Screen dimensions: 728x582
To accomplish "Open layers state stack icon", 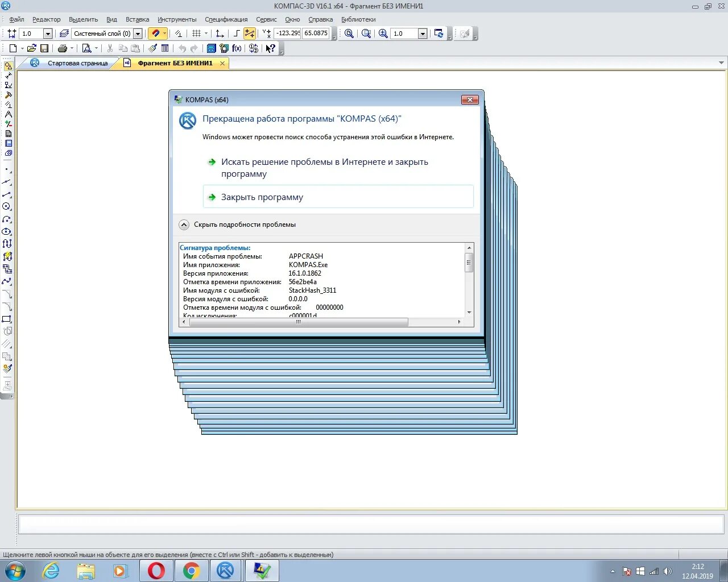I will (x=64, y=34).
